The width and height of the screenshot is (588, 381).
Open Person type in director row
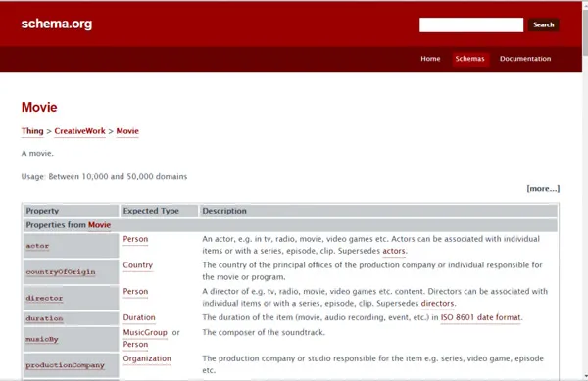pyautogui.click(x=135, y=292)
